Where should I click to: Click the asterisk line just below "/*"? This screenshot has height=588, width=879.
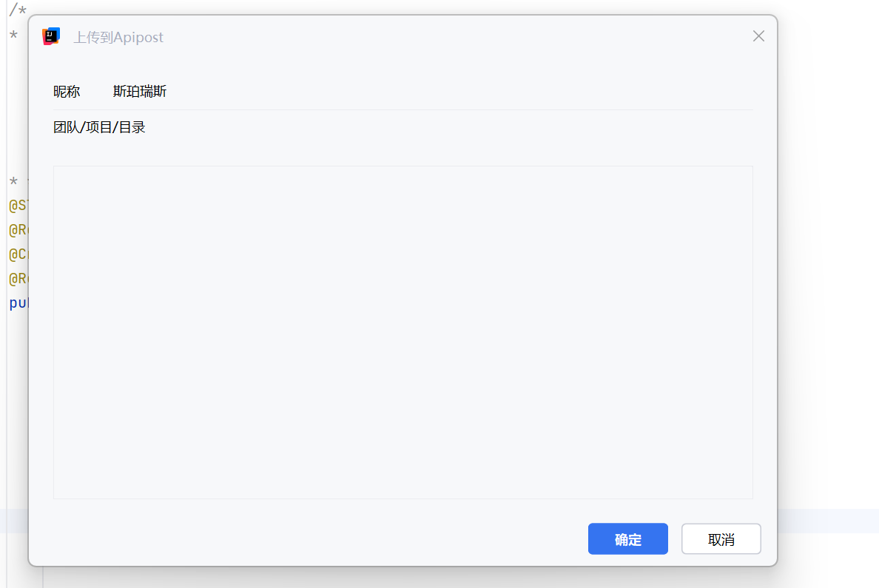[13, 36]
